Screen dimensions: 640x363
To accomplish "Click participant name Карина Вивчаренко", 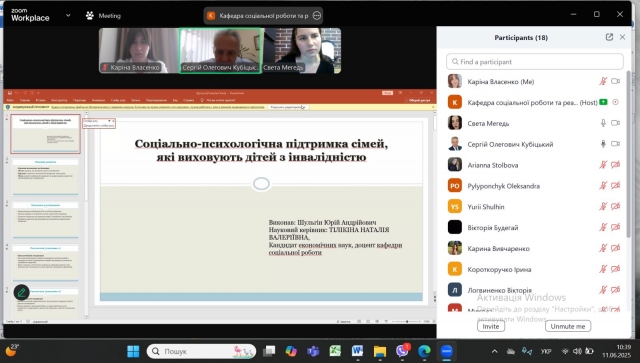I will 498,248.
